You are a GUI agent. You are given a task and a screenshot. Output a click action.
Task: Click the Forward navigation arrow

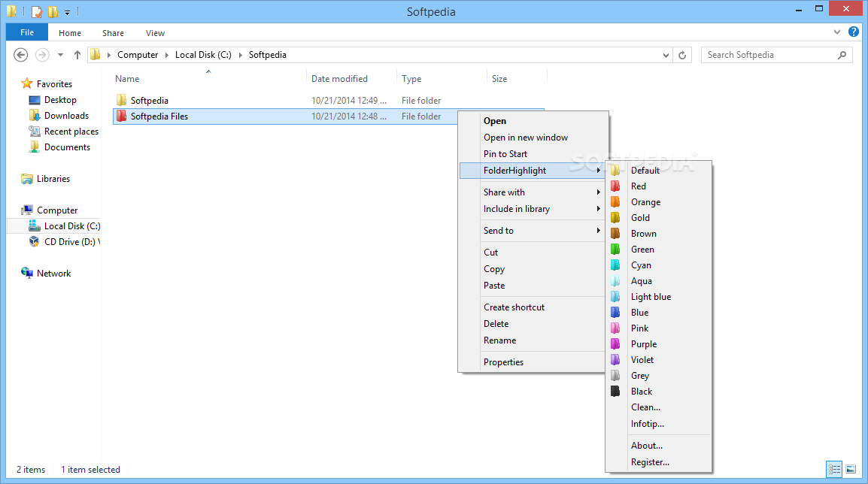tap(42, 55)
